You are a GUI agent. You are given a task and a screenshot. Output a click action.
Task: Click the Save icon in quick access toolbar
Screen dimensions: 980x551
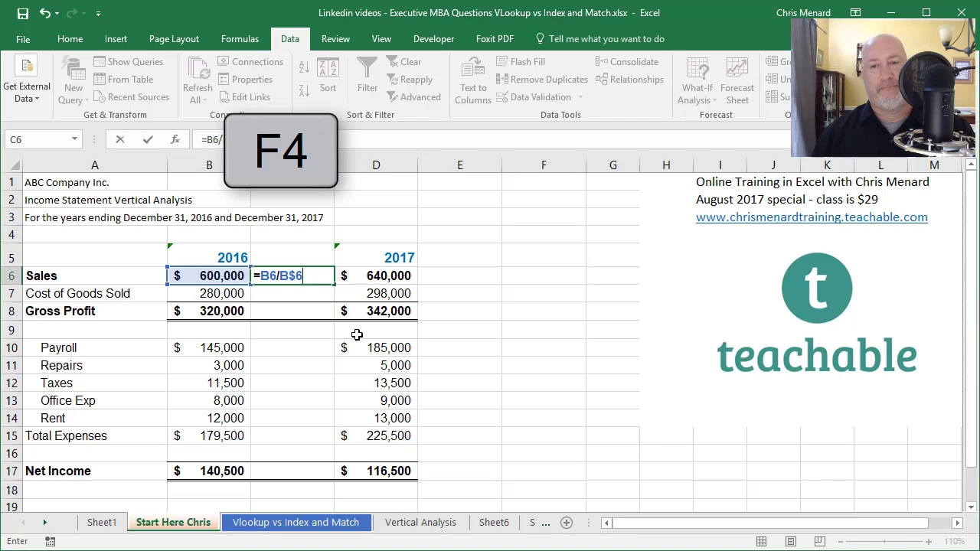(x=23, y=13)
